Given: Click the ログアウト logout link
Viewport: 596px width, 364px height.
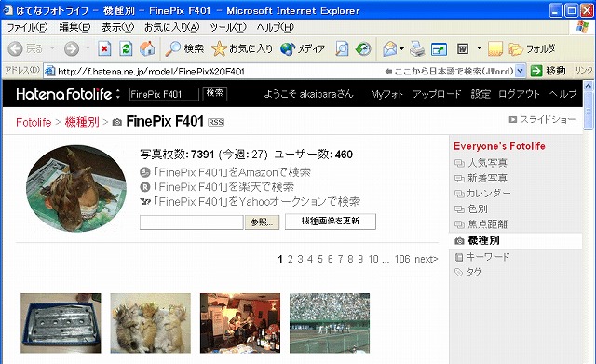Looking at the screenshot, I should pyautogui.click(x=519, y=94).
